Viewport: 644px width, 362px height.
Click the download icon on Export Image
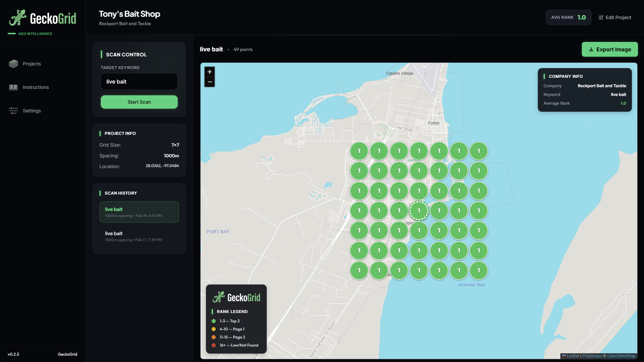[x=591, y=49]
